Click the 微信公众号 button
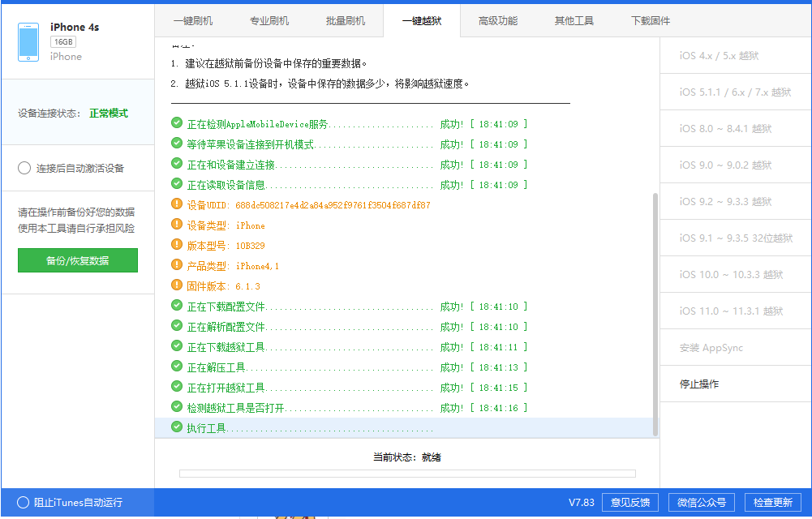Viewport: 812px width, 519px height. tap(701, 503)
